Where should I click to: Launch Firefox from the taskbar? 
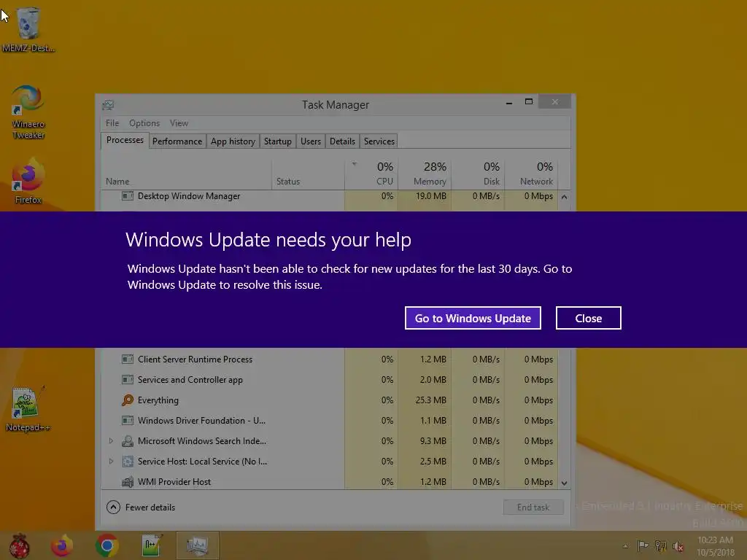pos(62,545)
